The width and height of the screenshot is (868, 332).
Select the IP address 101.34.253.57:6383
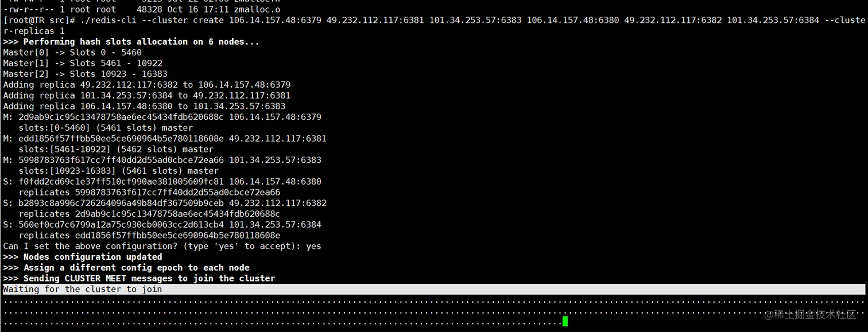[x=276, y=159]
